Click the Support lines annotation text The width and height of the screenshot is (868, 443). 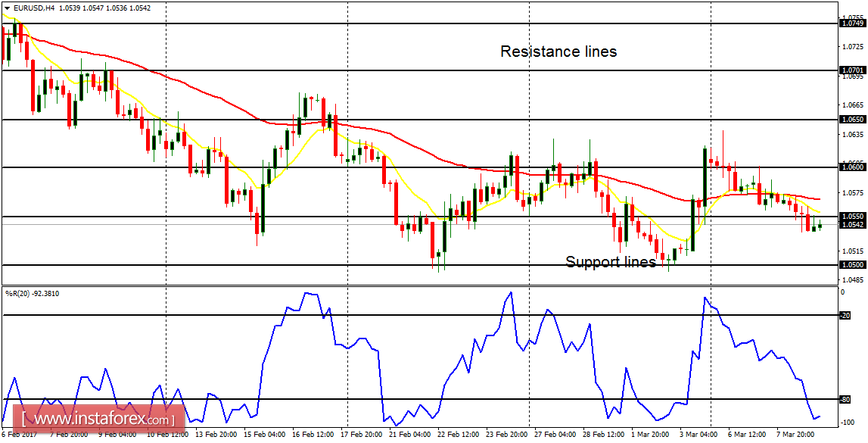609,261
